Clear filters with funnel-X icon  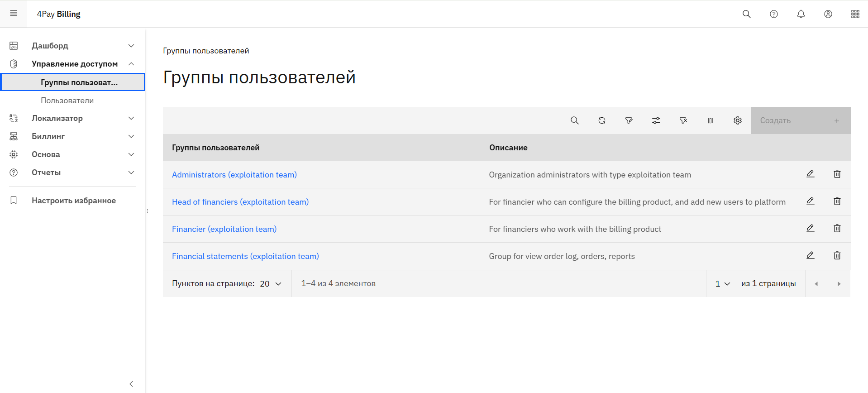point(683,120)
